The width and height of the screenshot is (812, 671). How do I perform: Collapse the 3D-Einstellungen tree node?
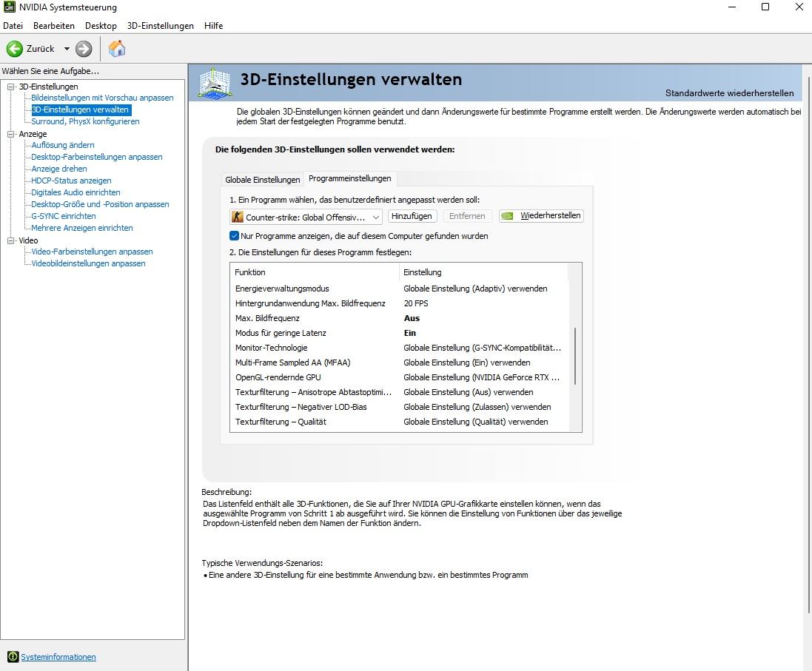pos(11,87)
